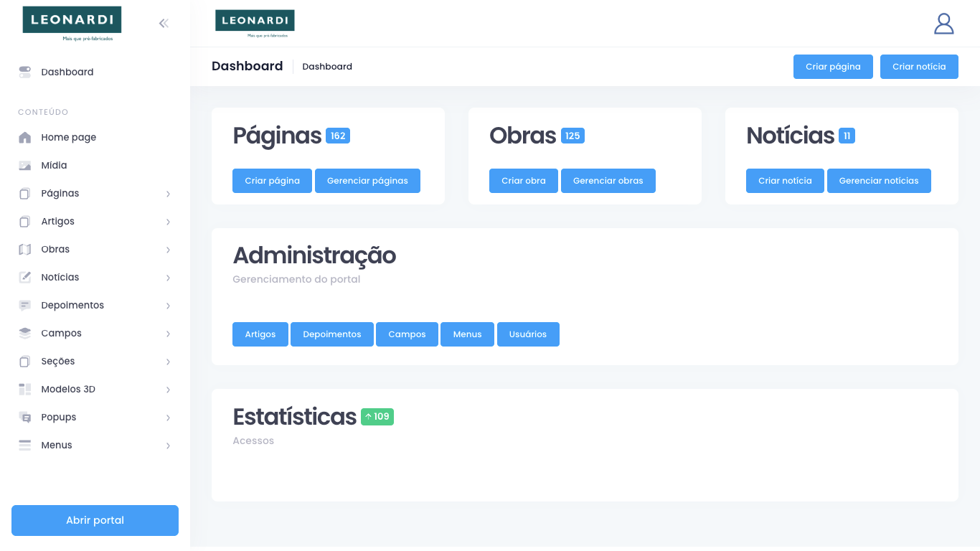This screenshot has height=551, width=980.
Task: Open Mídia via its image icon
Action: [x=25, y=165]
